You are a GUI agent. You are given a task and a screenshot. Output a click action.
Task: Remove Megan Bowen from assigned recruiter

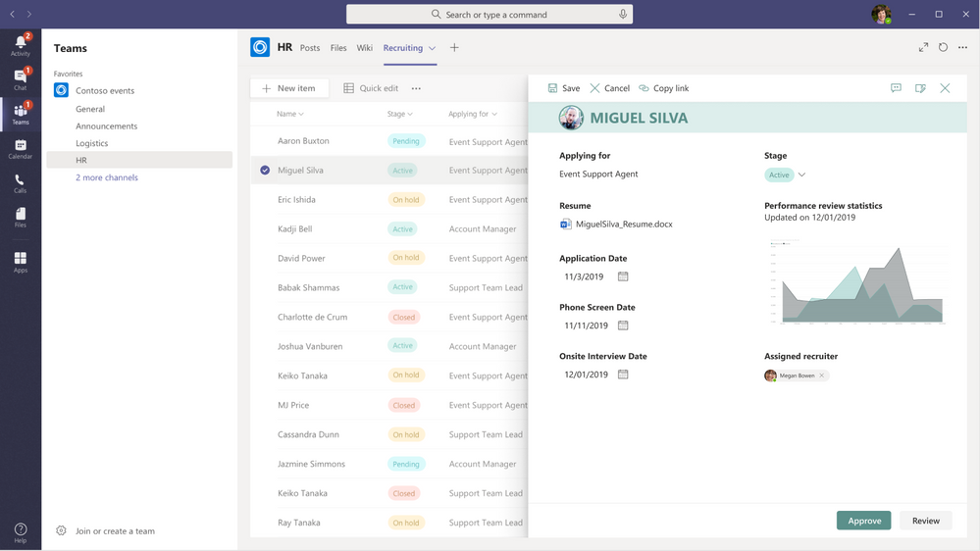[x=822, y=376]
